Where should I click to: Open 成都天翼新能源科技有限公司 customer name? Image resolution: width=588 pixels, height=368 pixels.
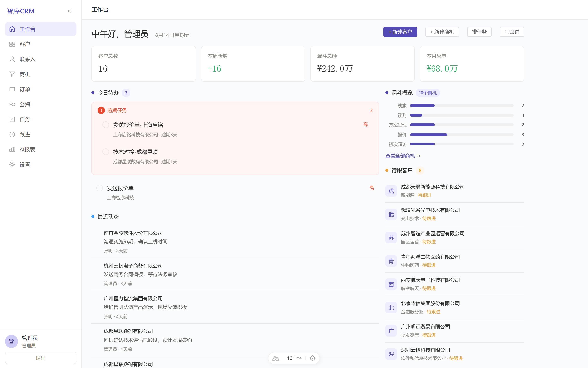click(x=433, y=187)
